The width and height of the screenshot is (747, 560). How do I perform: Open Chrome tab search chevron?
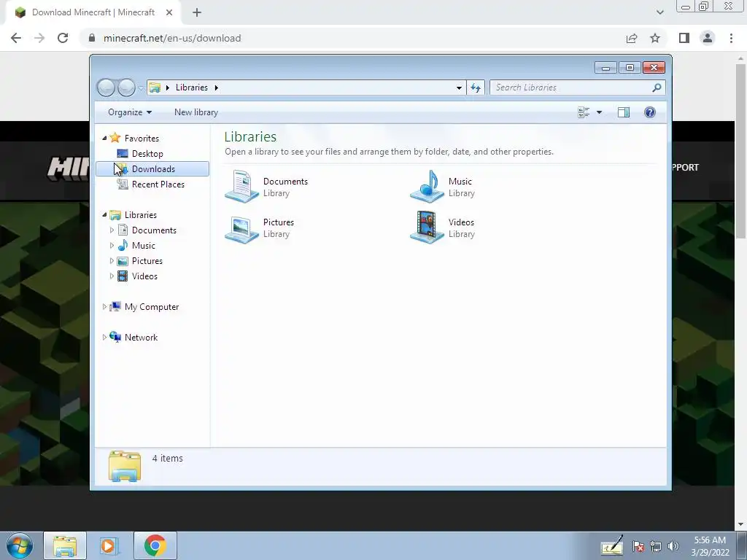tap(659, 12)
